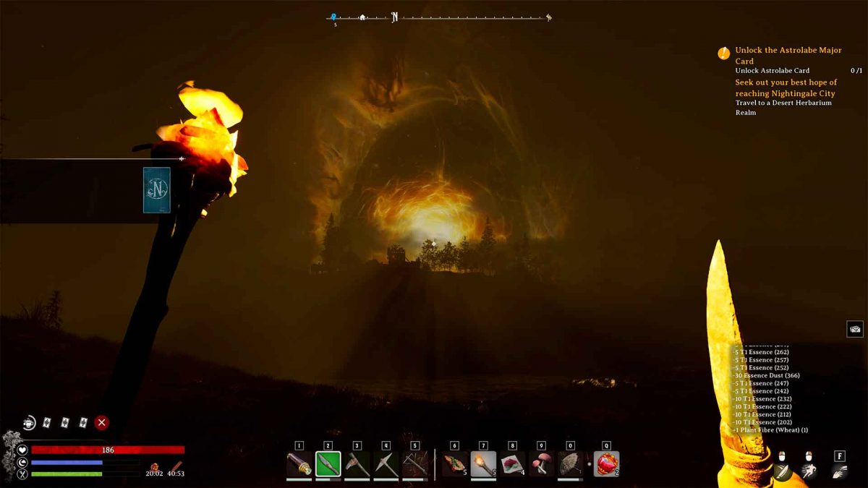Click the F key interact hand icon
This screenshot has width=868, height=488.
839,471
